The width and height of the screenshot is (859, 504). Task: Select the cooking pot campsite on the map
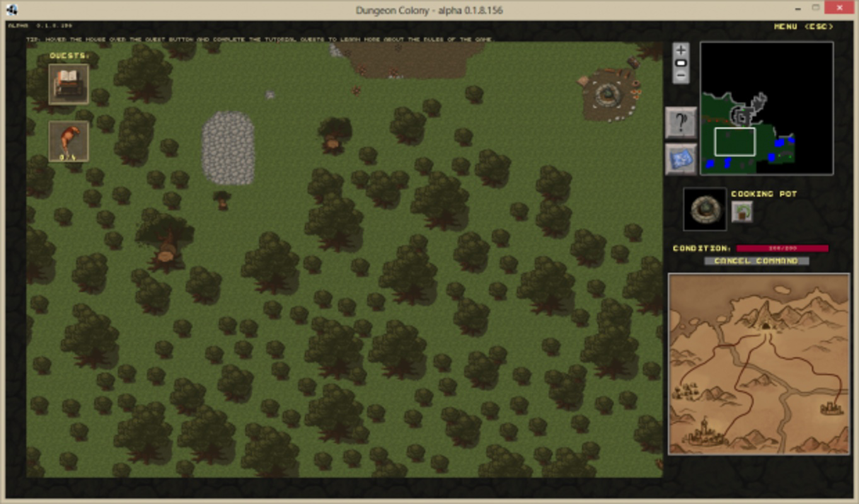tap(607, 96)
